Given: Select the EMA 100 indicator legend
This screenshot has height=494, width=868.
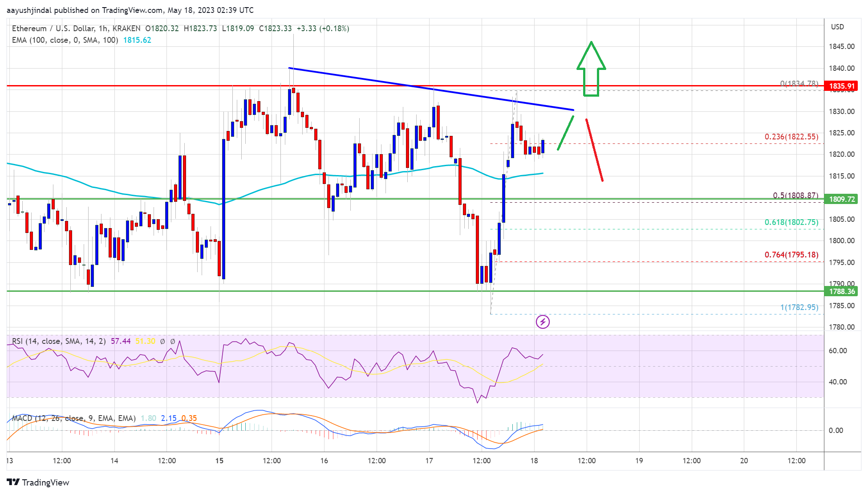Looking at the screenshot, I should point(65,40).
